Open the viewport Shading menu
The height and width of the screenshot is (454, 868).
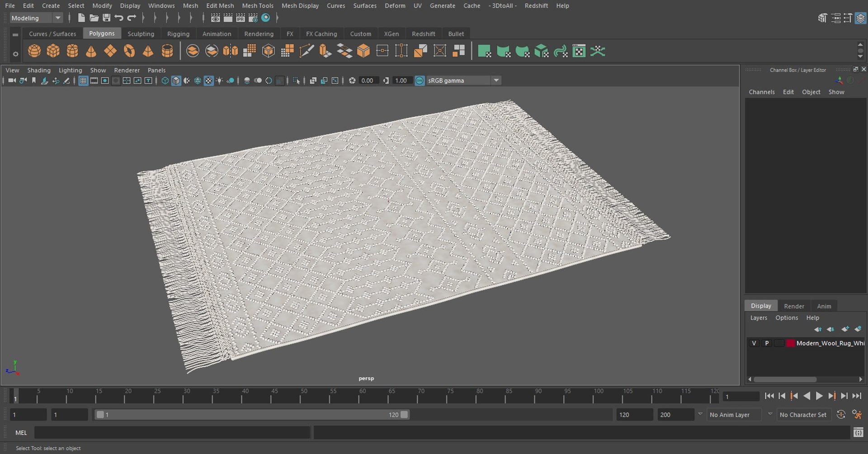tap(39, 70)
